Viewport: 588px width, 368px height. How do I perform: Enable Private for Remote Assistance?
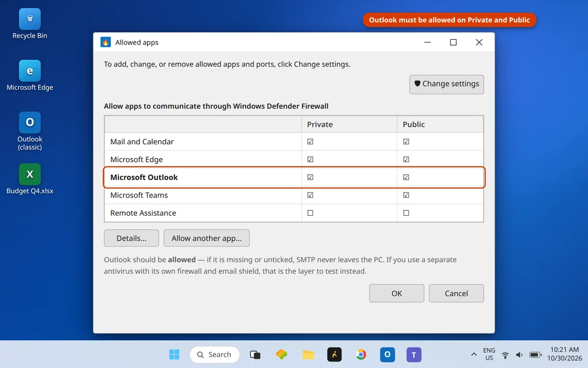(x=310, y=213)
